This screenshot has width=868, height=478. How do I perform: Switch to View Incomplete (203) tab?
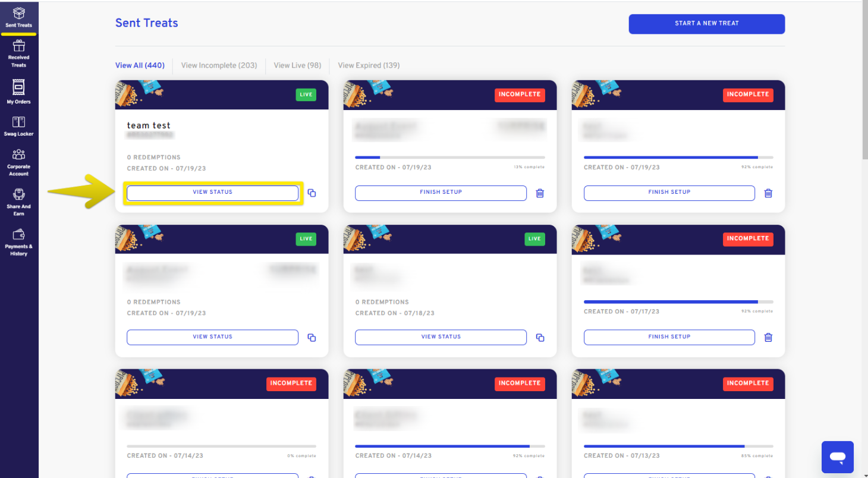pyautogui.click(x=219, y=65)
